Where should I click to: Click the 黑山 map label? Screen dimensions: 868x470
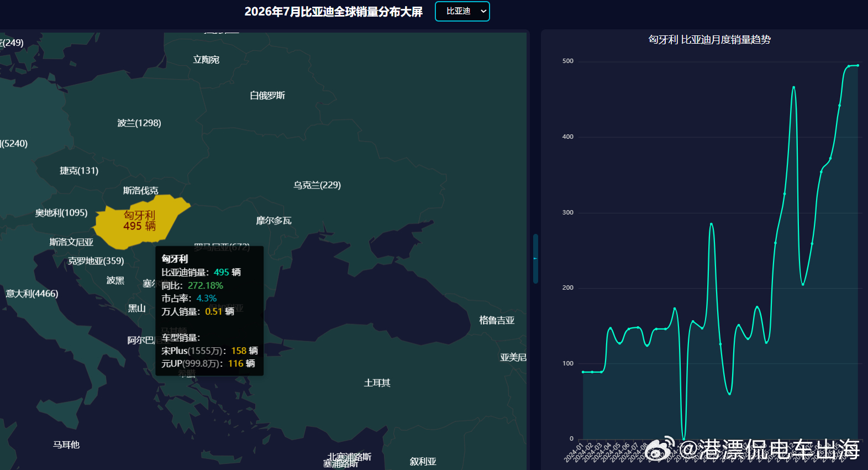tap(136, 308)
